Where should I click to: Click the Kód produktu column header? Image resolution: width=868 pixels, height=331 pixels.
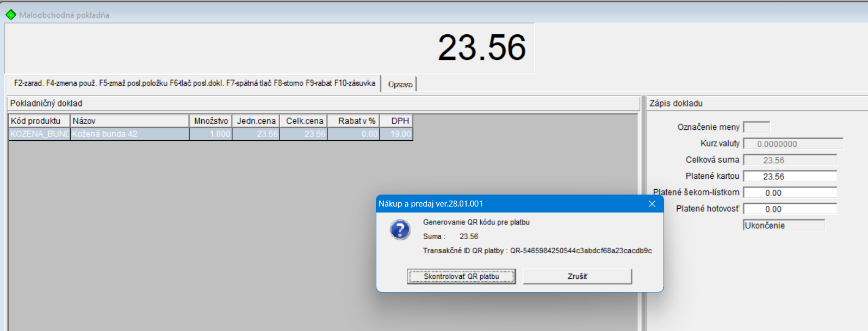(x=39, y=121)
